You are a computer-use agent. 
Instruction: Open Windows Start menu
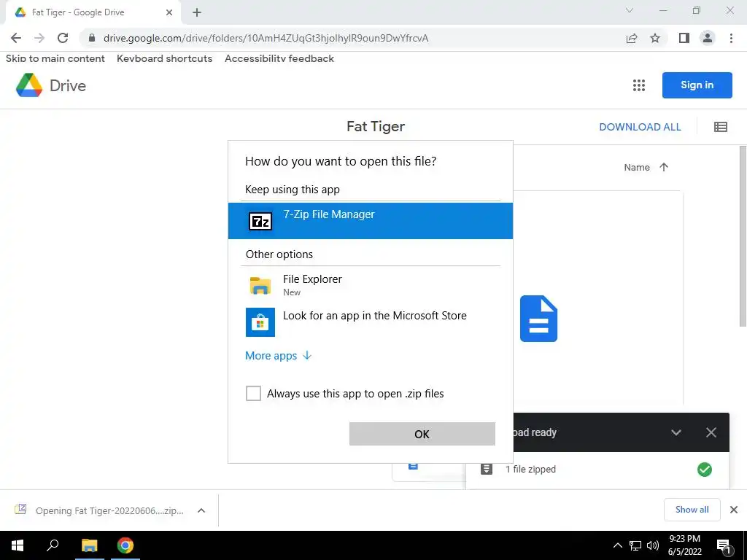[18, 545]
